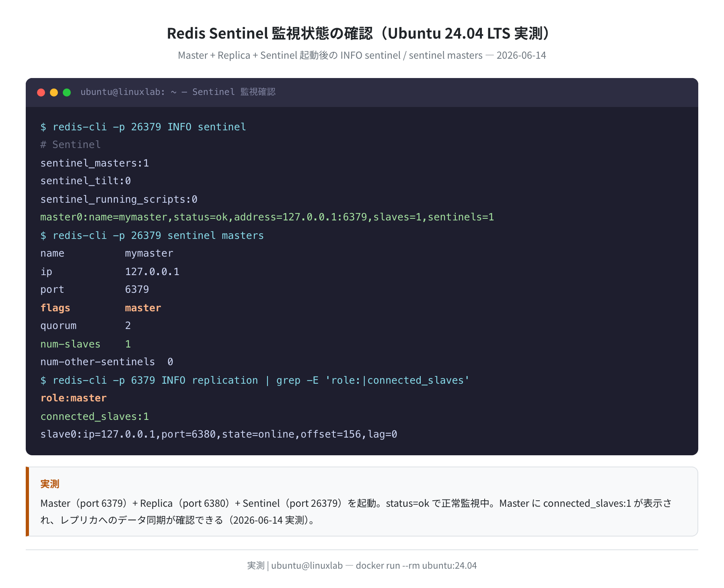Click the orange 'flags master' row

tap(101, 308)
